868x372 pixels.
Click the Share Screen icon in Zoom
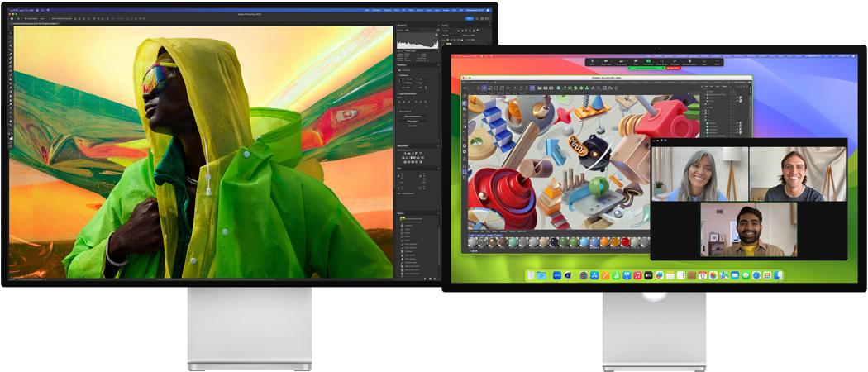(648, 61)
